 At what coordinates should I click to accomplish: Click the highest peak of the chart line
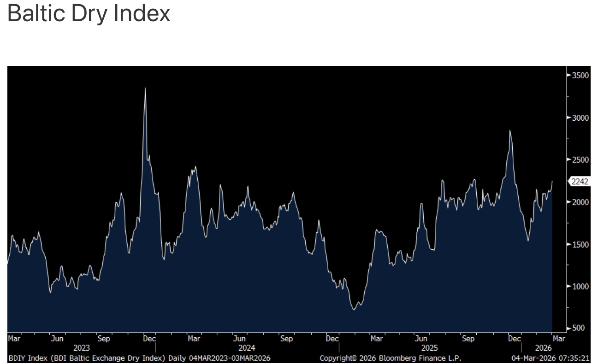point(145,88)
